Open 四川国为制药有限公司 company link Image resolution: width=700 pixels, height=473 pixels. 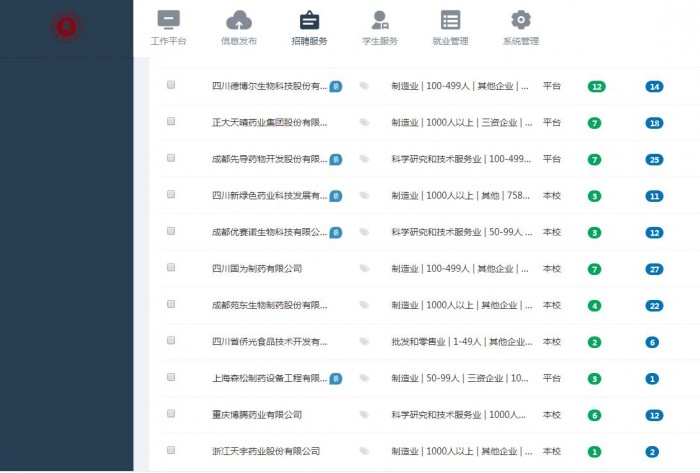(257, 268)
